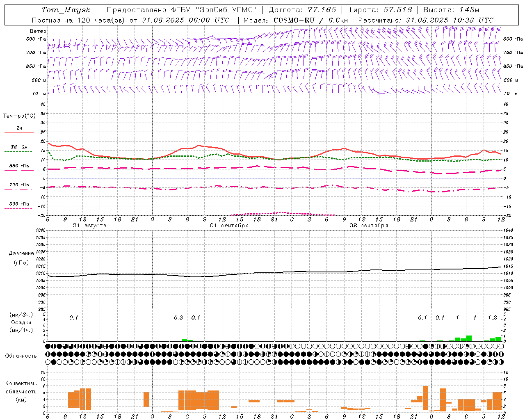The width and height of the screenshot is (525, 420).
Task: Click the 01 сентября date label
Action: coord(229,226)
